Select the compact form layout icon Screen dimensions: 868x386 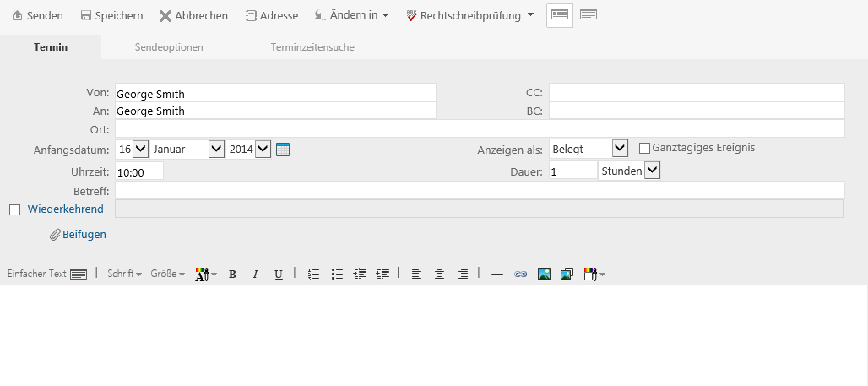(589, 15)
